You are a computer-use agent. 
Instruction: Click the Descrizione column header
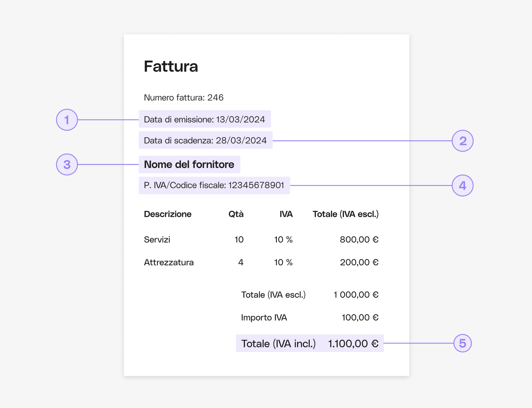click(168, 214)
